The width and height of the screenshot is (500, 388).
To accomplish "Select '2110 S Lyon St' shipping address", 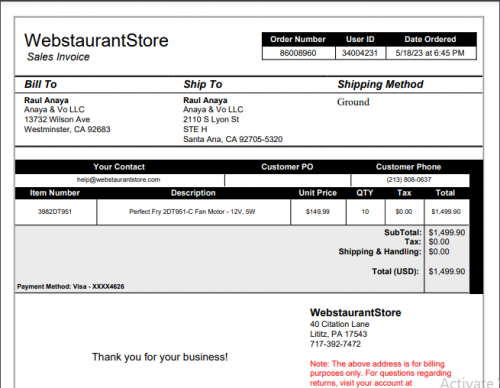I will 211,119.
